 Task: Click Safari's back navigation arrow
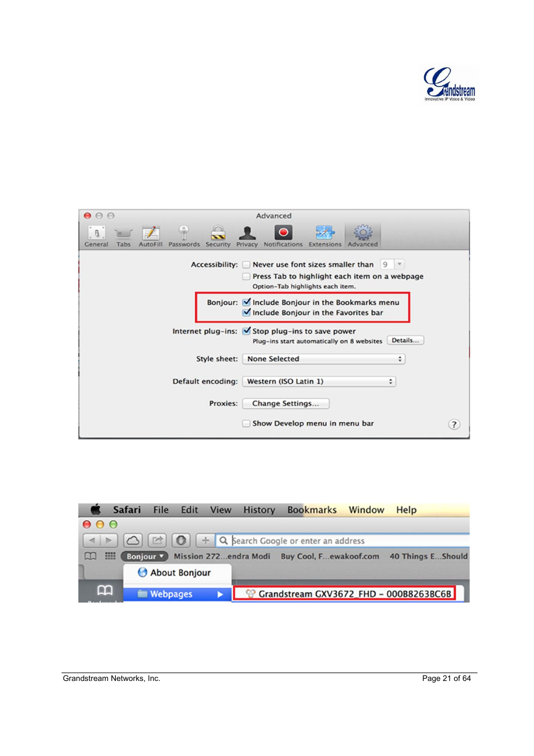[x=92, y=540]
